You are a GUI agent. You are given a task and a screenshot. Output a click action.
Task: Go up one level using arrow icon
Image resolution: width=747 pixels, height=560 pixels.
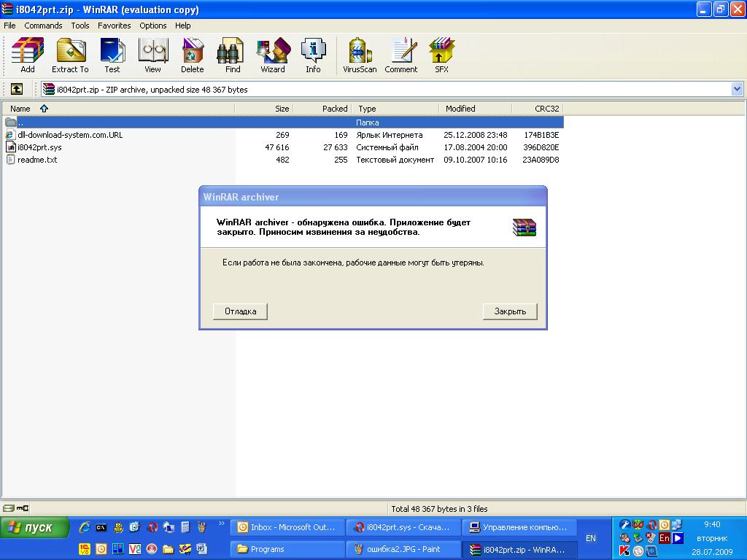coord(16,89)
